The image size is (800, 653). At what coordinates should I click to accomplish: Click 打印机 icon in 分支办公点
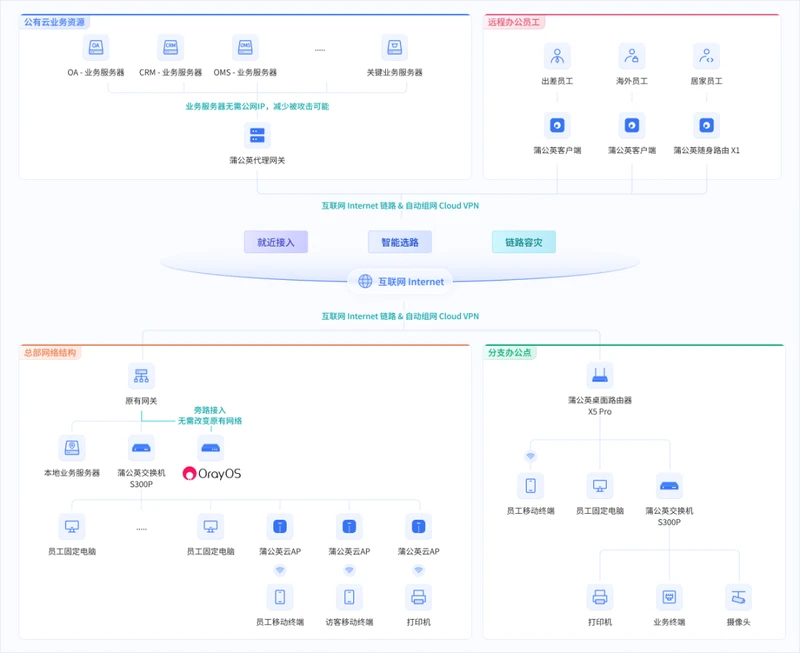point(600,597)
